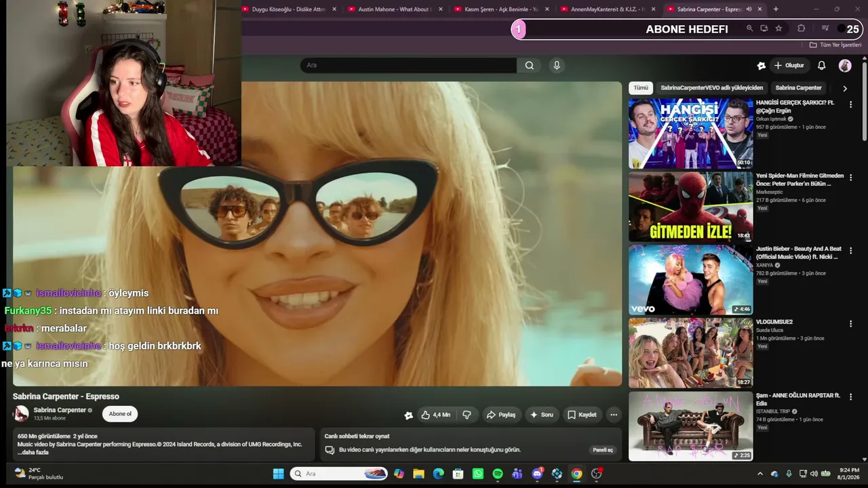Open the Sabrina Carpenter channel name link
Image resolution: width=868 pixels, height=488 pixels.
pos(60,410)
